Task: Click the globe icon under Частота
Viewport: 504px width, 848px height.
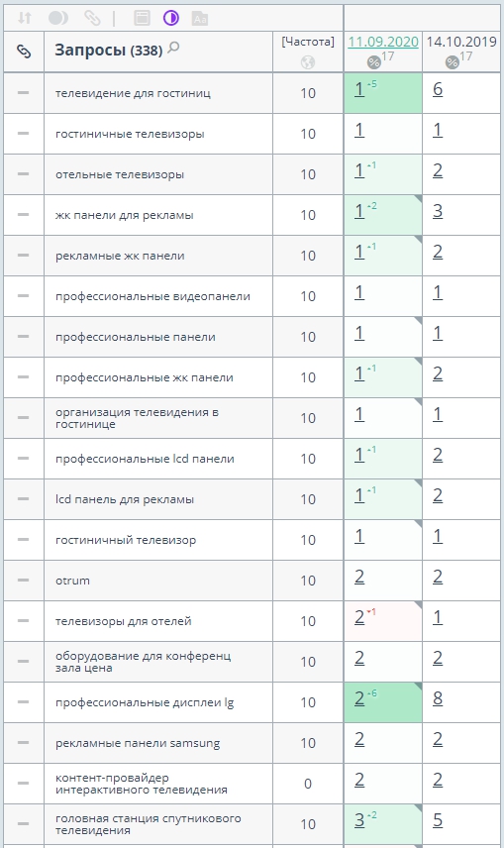Action: [x=308, y=62]
